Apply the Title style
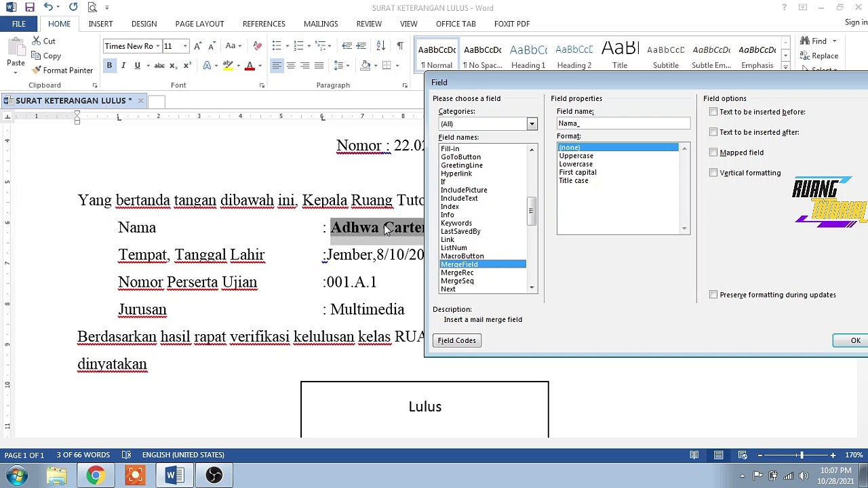 [620, 55]
